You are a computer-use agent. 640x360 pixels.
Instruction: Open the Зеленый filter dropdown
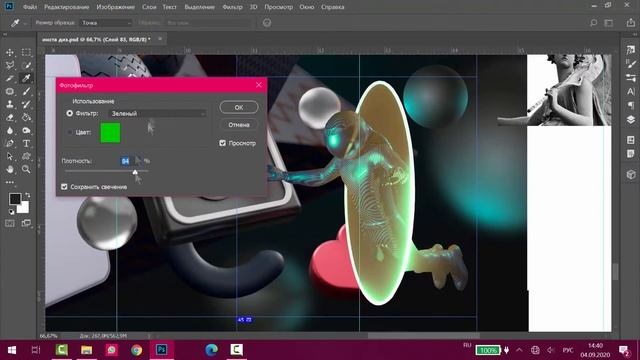(x=158, y=113)
